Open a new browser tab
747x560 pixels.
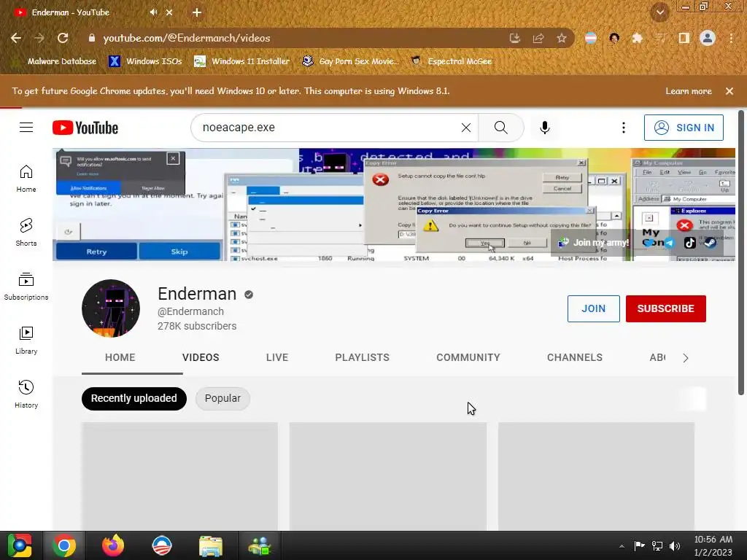click(x=197, y=12)
